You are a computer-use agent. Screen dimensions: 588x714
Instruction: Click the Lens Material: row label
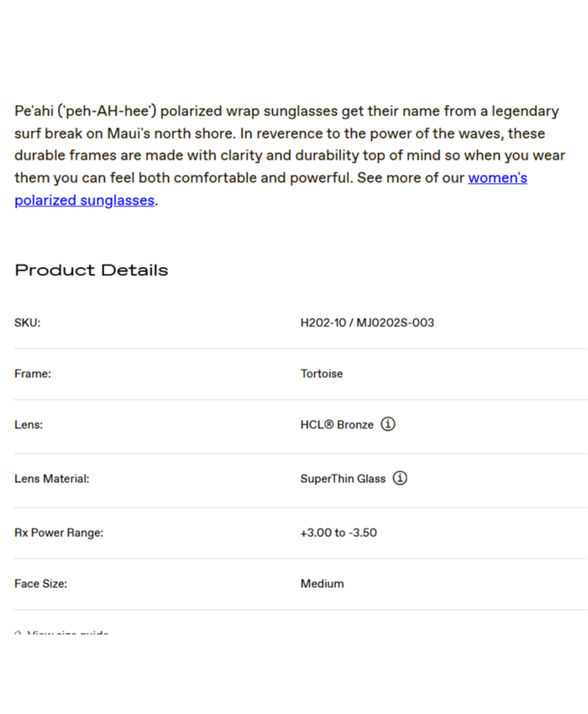pyautogui.click(x=51, y=479)
